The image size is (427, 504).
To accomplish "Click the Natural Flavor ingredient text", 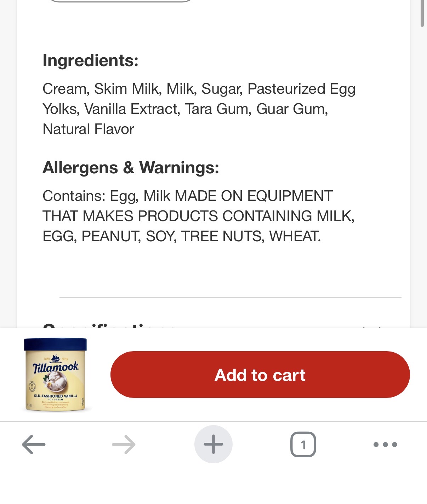I will pyautogui.click(x=88, y=129).
